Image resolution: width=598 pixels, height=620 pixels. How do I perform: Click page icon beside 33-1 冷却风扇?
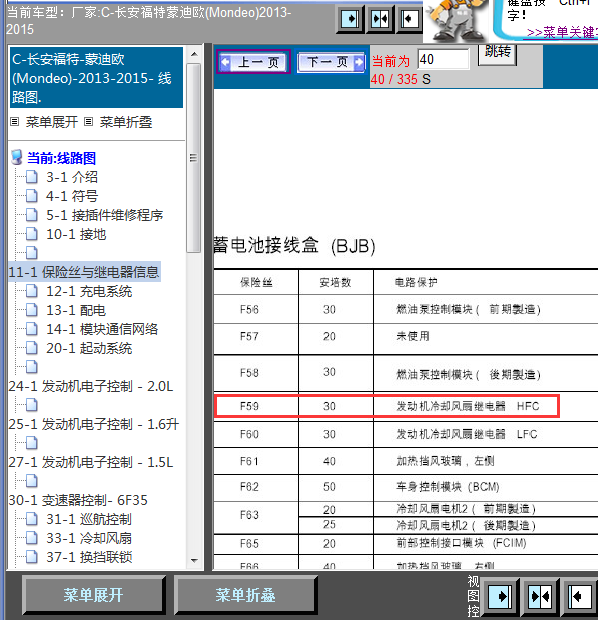point(32,538)
